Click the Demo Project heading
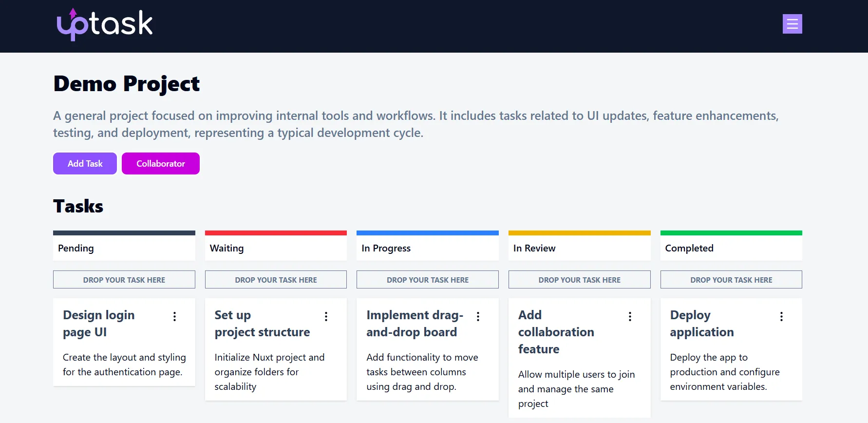The width and height of the screenshot is (868, 423). 127,84
